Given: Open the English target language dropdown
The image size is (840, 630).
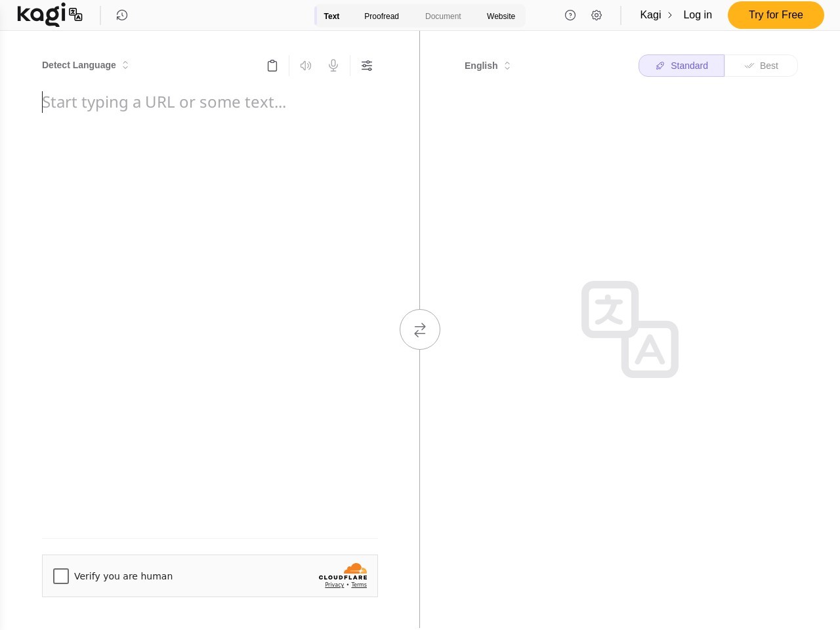Looking at the screenshot, I should [x=488, y=66].
